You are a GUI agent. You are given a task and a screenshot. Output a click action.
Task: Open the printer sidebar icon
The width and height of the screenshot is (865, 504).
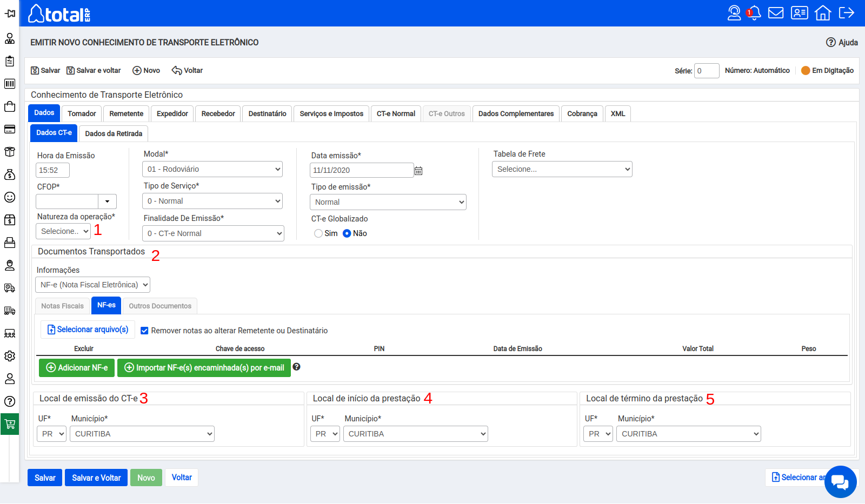10,243
